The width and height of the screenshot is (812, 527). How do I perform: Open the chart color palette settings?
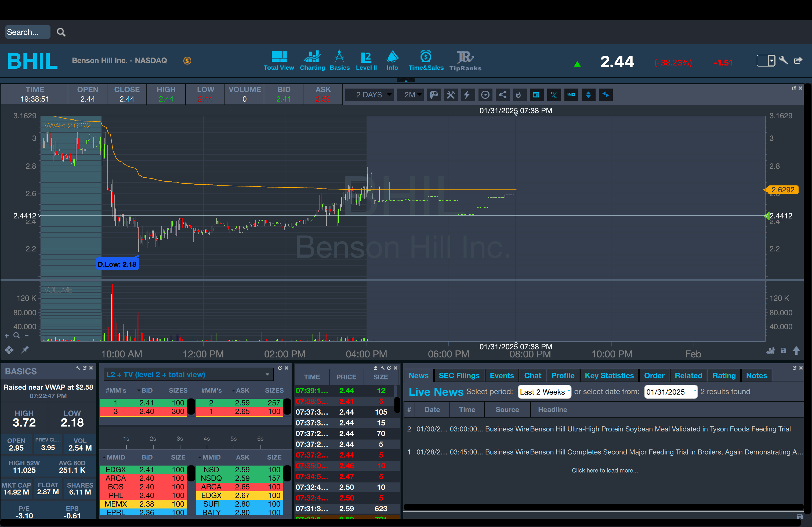(434, 95)
